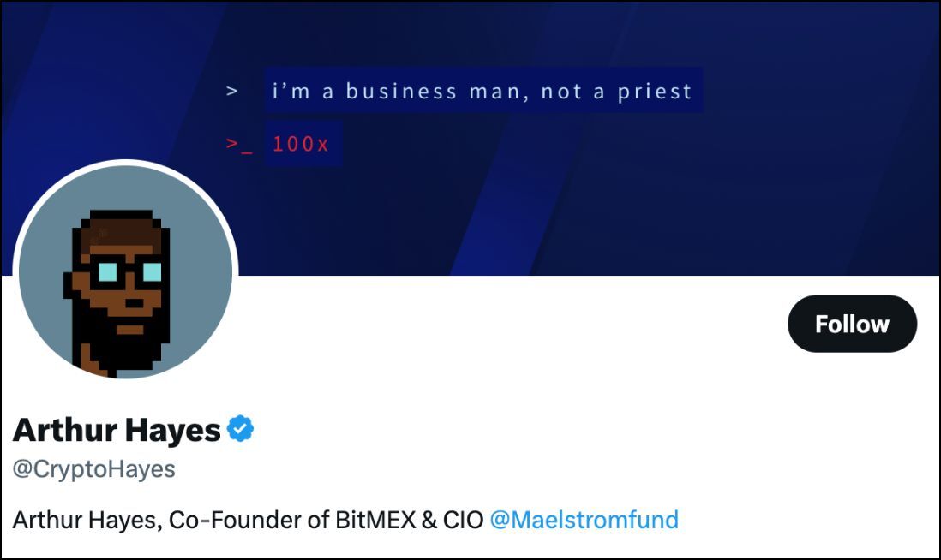Click the Arthur Hayes display name
Viewport: 941px width, 560px height.
[117, 430]
